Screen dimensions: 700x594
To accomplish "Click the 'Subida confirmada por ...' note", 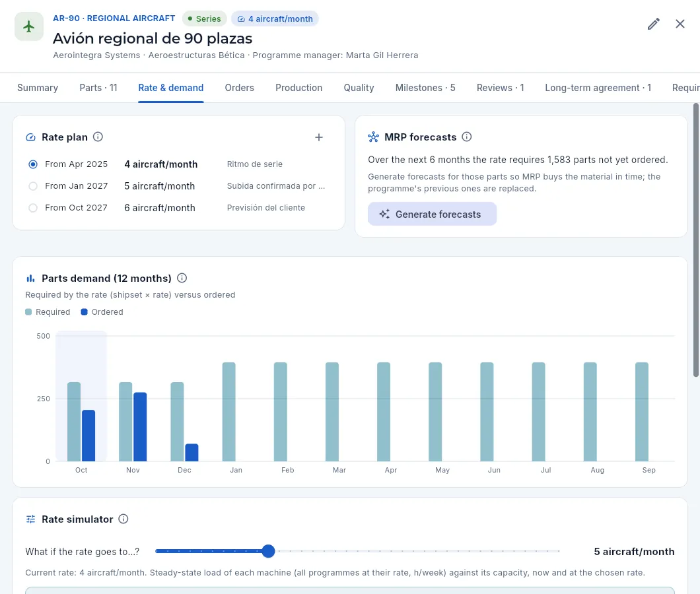I will coord(276,186).
